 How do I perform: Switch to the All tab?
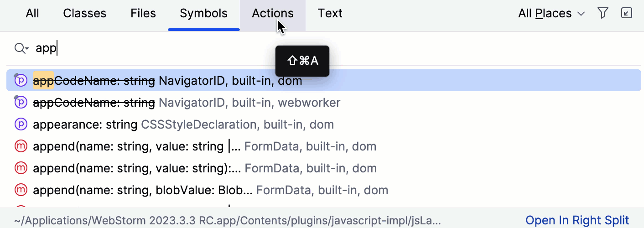[32, 14]
